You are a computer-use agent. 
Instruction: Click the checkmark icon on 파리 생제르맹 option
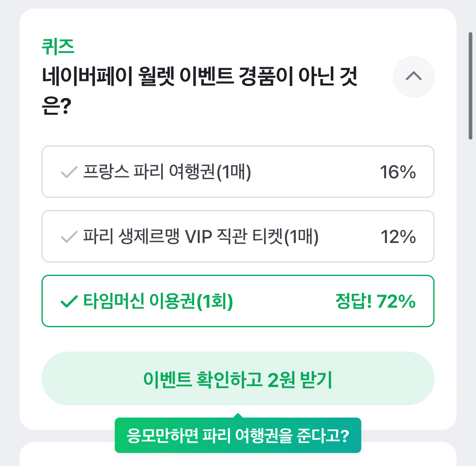pyautogui.click(x=69, y=236)
